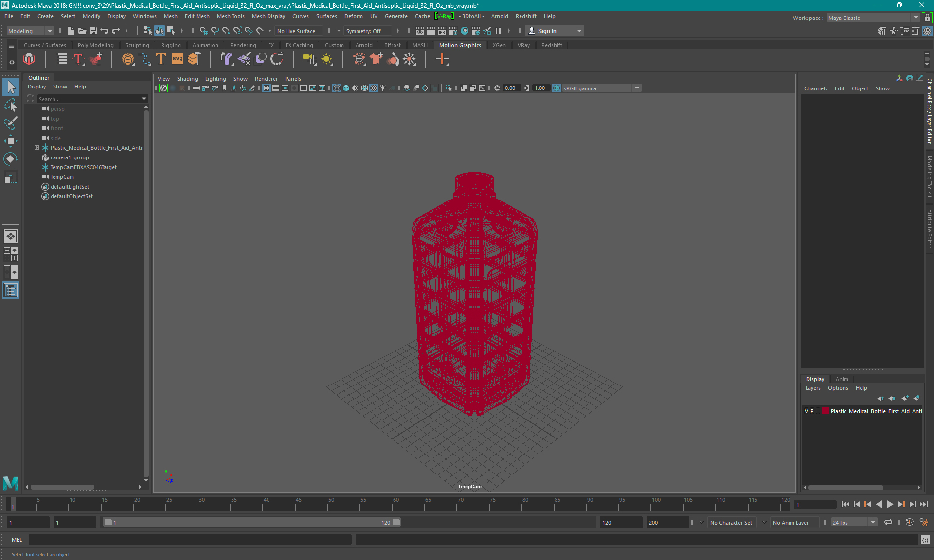Screen dimensions: 934x560
Task: Click the red layer color swatch
Action: 826,411
